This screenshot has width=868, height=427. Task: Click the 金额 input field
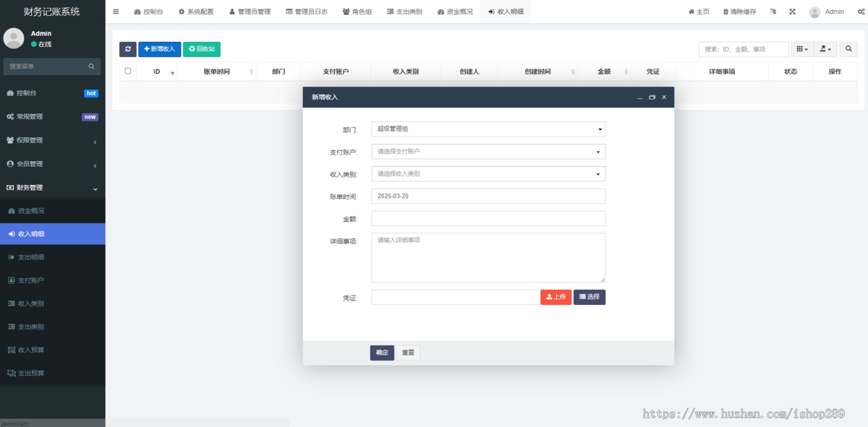coord(488,218)
